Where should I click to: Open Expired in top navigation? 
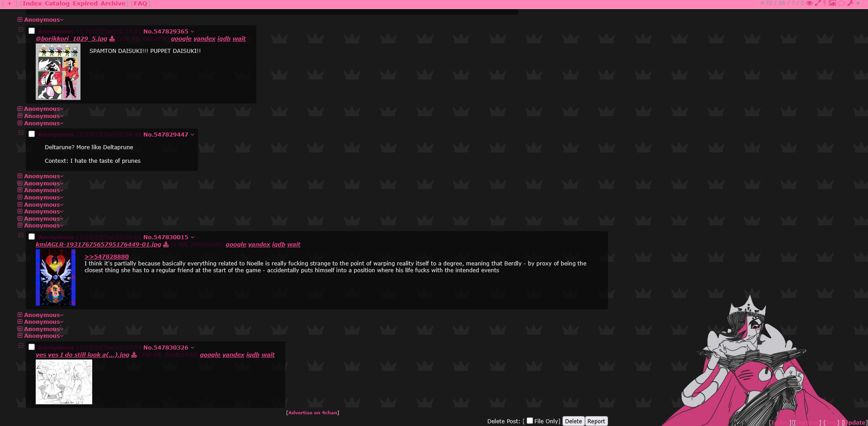click(x=85, y=3)
